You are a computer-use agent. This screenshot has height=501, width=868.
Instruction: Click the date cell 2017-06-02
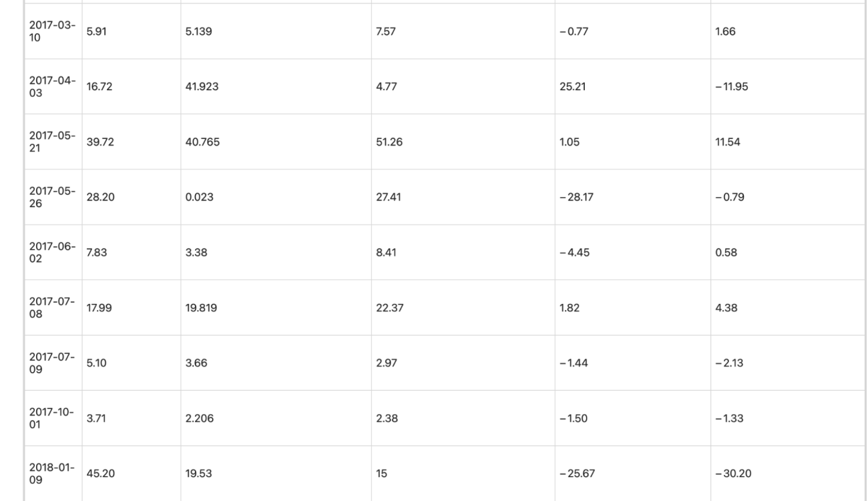(53, 253)
